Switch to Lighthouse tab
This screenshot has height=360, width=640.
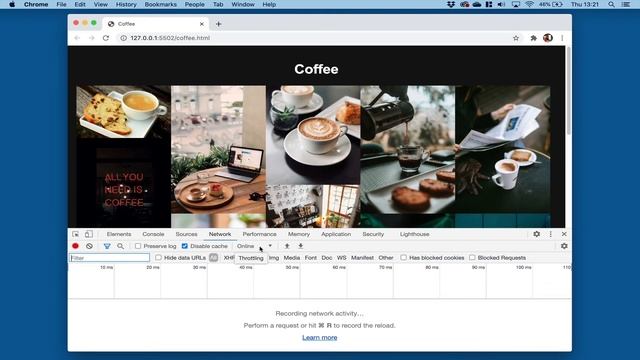tap(414, 234)
